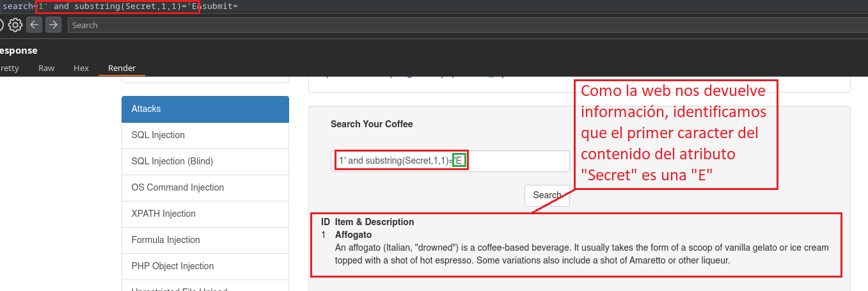
Task: Click the Attacks sidebar header
Action: [205, 109]
